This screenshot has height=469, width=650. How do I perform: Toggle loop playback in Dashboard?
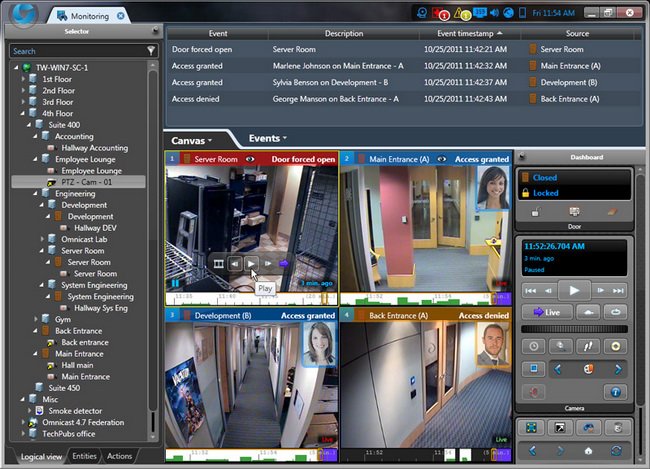[616, 312]
